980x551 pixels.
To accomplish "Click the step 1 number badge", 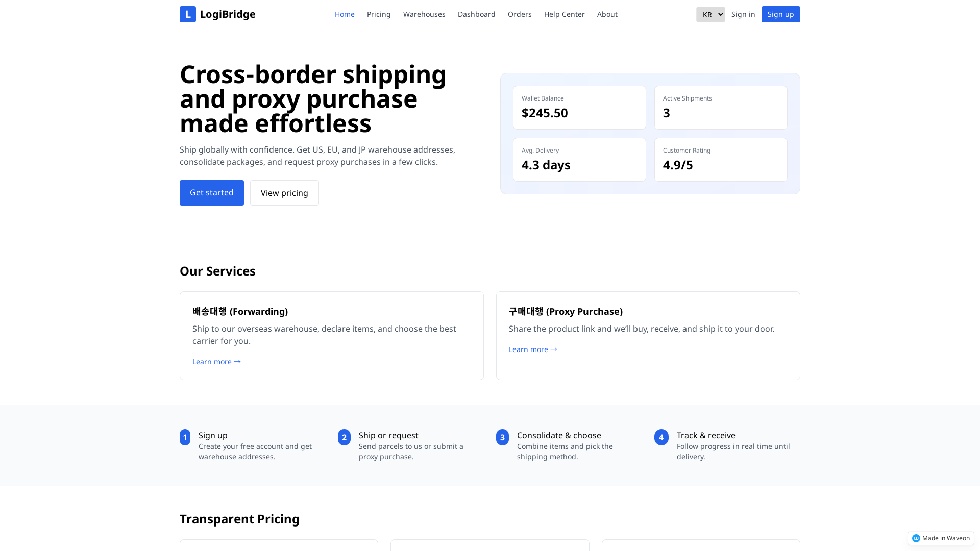I will point(185,437).
